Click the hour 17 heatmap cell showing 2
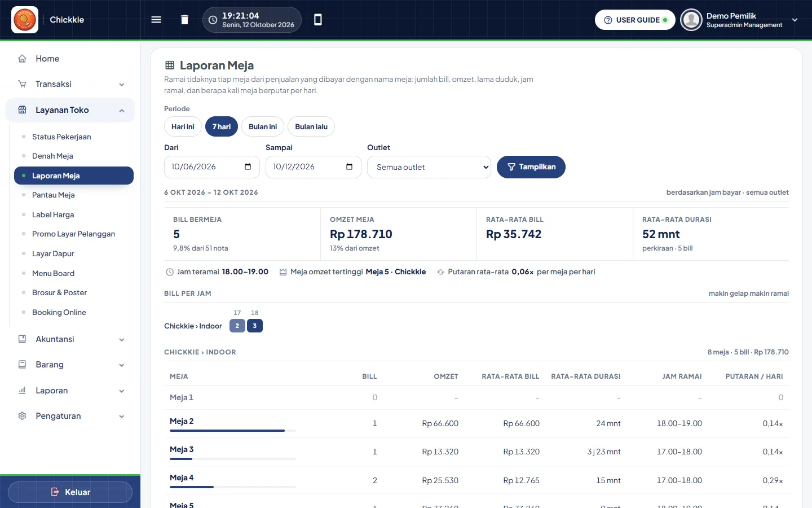The image size is (812, 508). (x=237, y=326)
